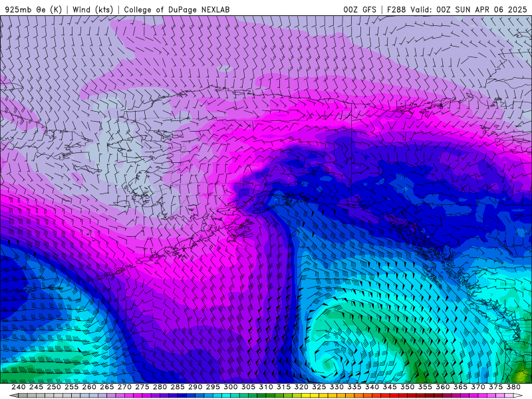Click the 285 color scale label

[178, 387]
